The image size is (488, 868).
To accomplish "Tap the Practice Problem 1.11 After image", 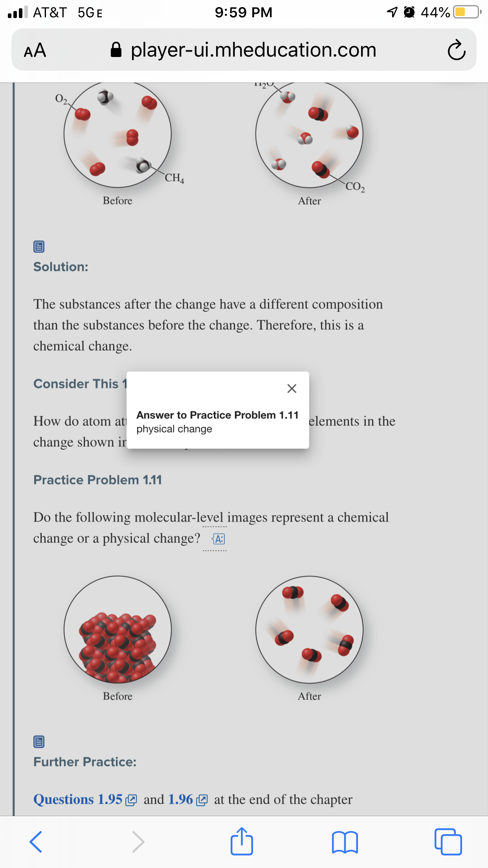I will pos(309,630).
